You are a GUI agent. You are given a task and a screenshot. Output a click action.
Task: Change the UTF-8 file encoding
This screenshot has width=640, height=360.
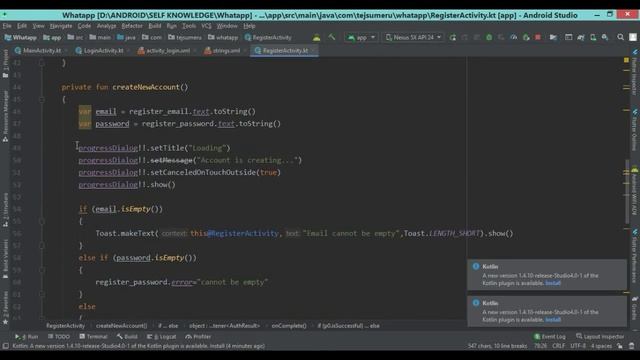(578, 346)
